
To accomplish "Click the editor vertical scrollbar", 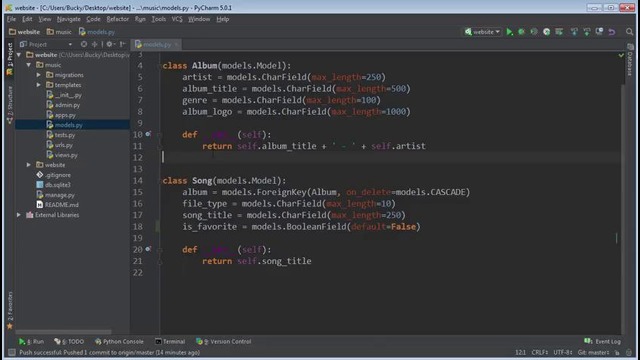I will click(x=623, y=210).
